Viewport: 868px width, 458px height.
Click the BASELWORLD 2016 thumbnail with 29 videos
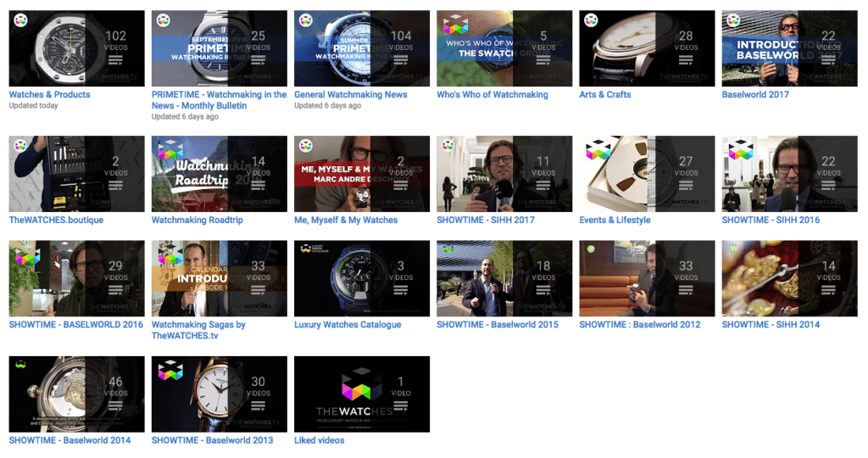[76, 278]
